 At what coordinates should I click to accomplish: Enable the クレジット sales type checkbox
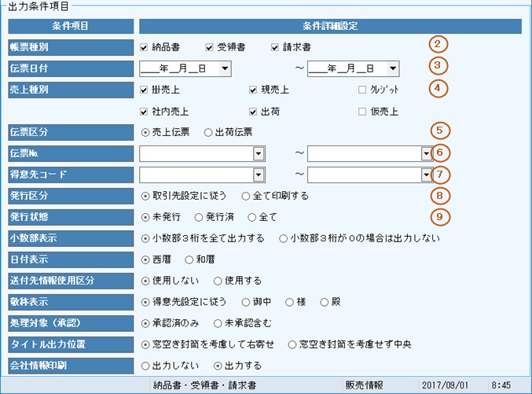(362, 90)
